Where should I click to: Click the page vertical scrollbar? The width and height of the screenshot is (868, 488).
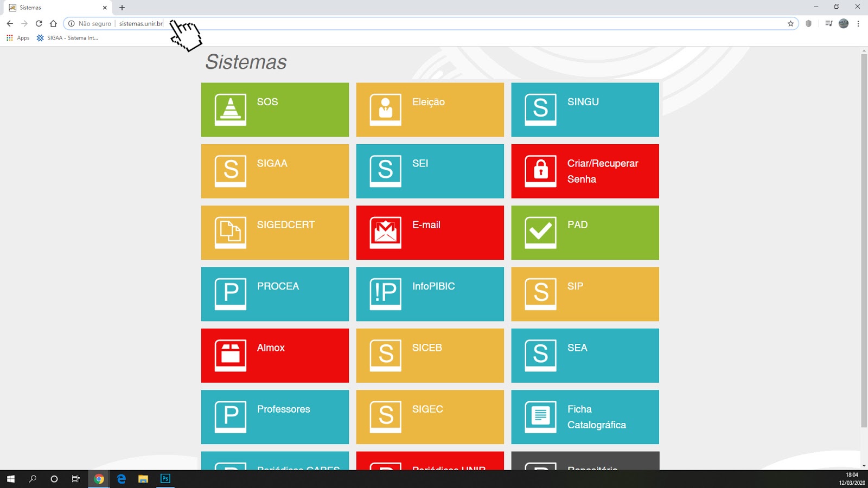click(864, 241)
